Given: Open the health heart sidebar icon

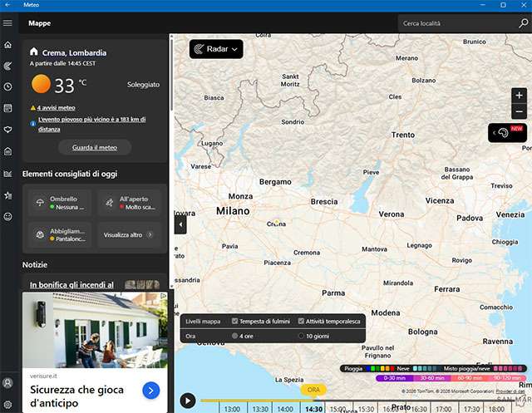Looking at the screenshot, I should click(x=7, y=130).
